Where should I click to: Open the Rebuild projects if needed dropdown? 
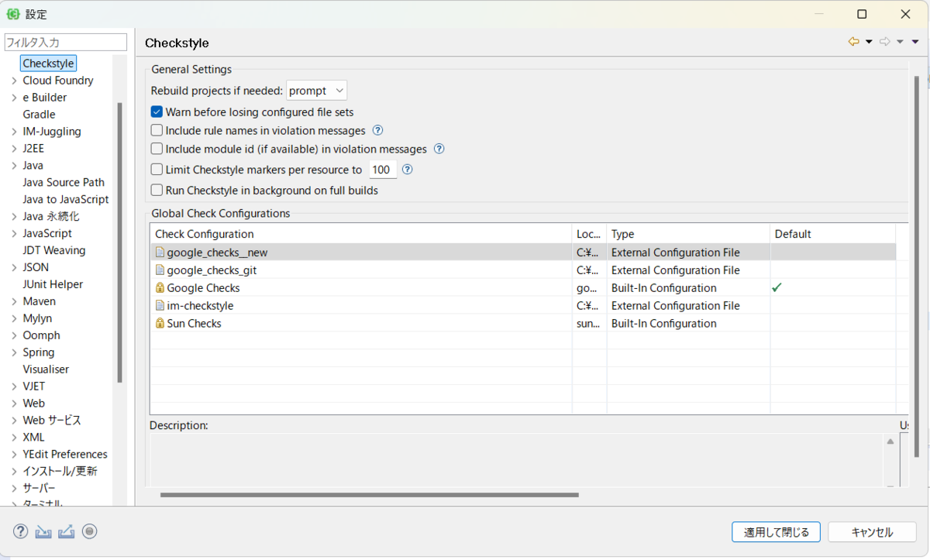click(316, 91)
